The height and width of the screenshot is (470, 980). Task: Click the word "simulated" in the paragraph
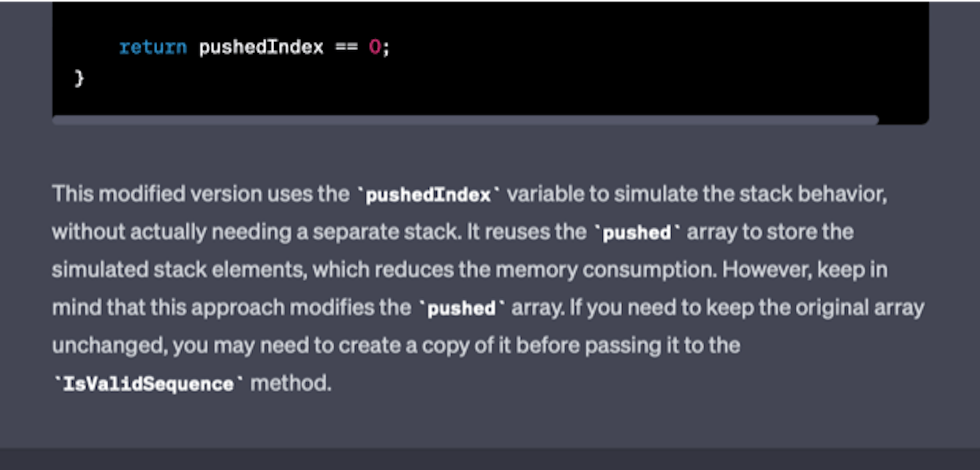click(100, 270)
